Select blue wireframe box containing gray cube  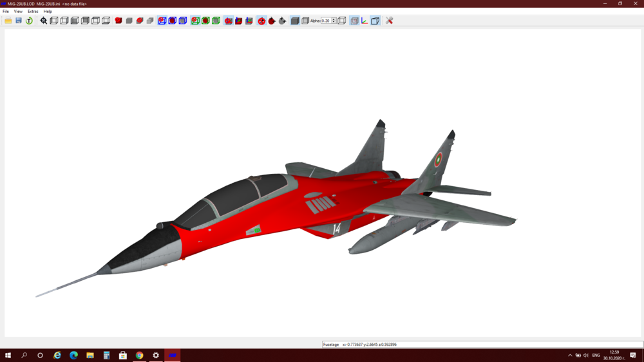coord(183,21)
